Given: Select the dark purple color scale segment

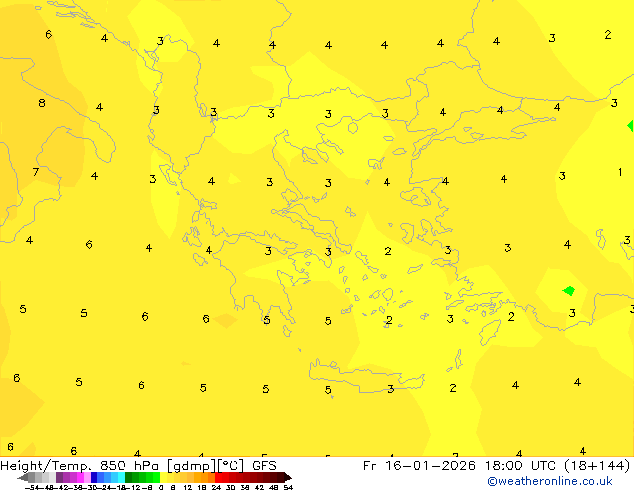Looking at the screenshot, I should coord(59,477).
